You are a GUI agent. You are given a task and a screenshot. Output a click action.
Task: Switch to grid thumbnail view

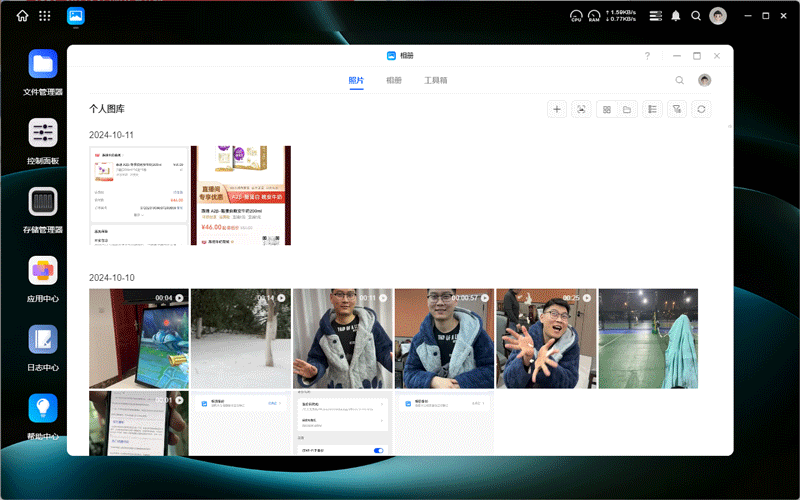(606, 109)
